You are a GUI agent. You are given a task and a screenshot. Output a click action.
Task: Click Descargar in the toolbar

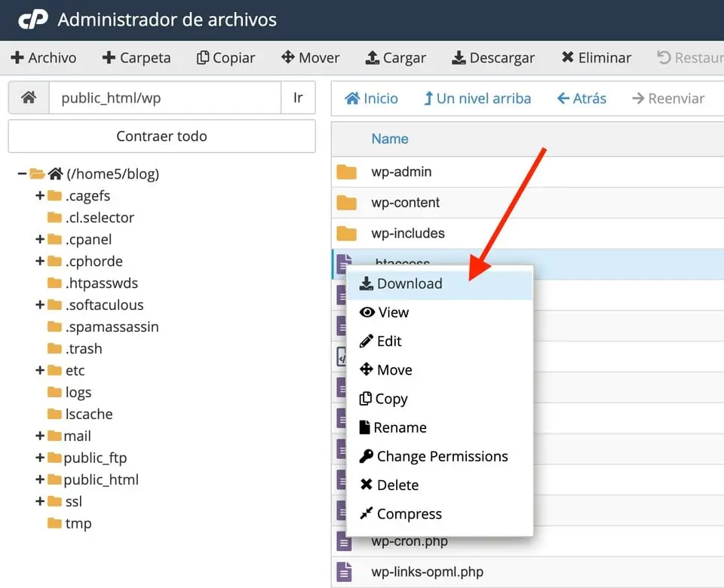pos(493,58)
